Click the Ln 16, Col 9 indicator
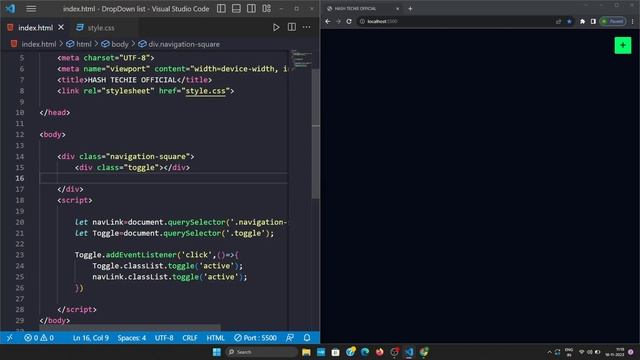 pos(91,338)
